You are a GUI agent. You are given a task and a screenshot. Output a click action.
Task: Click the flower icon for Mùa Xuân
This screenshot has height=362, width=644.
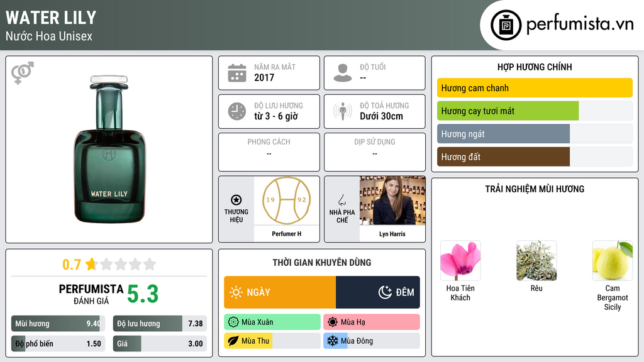(x=233, y=322)
